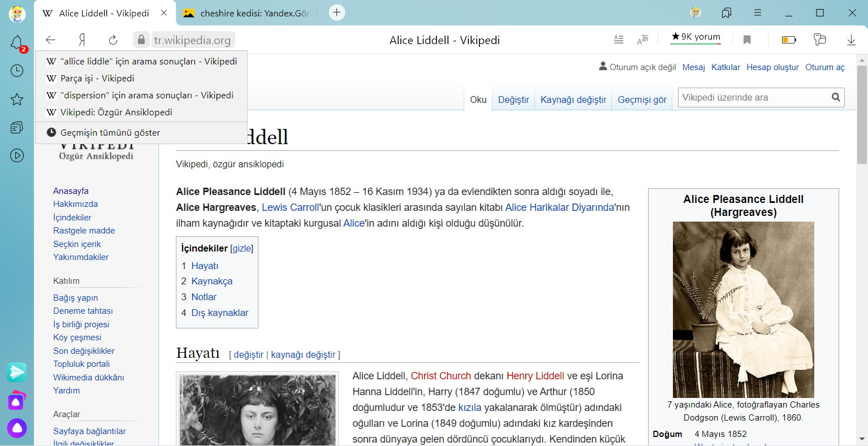
Task: Open the portrait thumbnail in Hayatı section
Action: [x=258, y=410]
